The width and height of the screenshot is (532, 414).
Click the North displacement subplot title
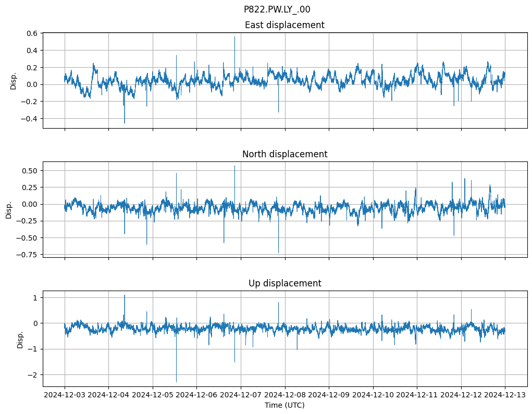(284, 154)
